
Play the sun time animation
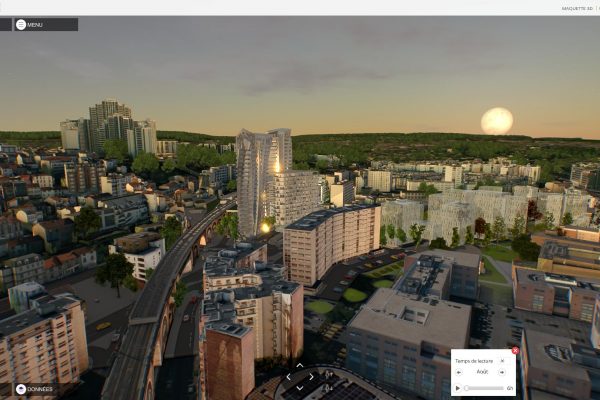[x=458, y=388]
